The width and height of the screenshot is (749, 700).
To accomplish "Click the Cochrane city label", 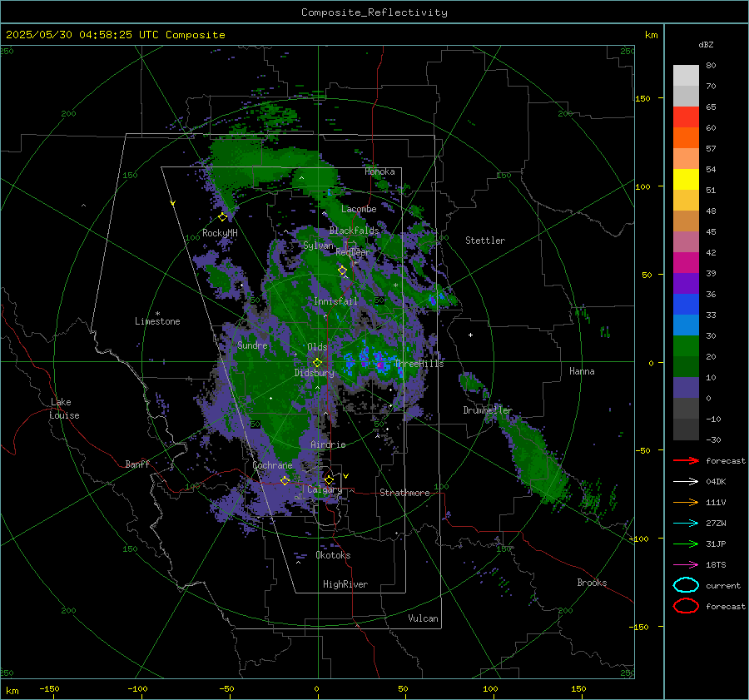I will coord(272,465).
